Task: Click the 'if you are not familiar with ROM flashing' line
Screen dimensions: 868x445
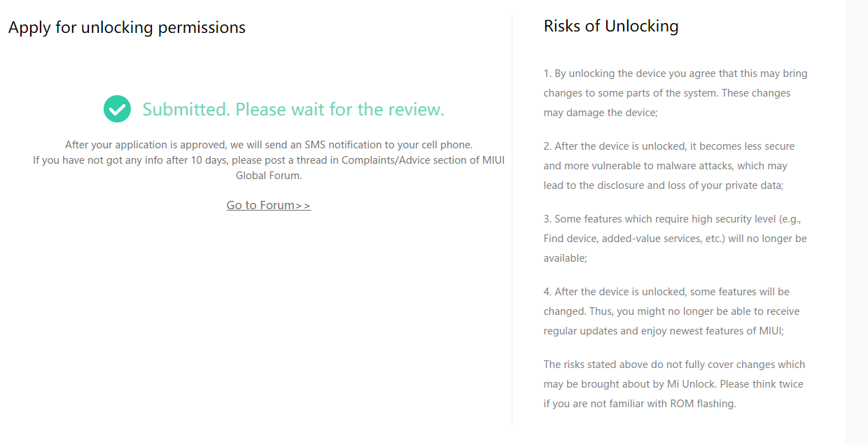Action: (639, 404)
